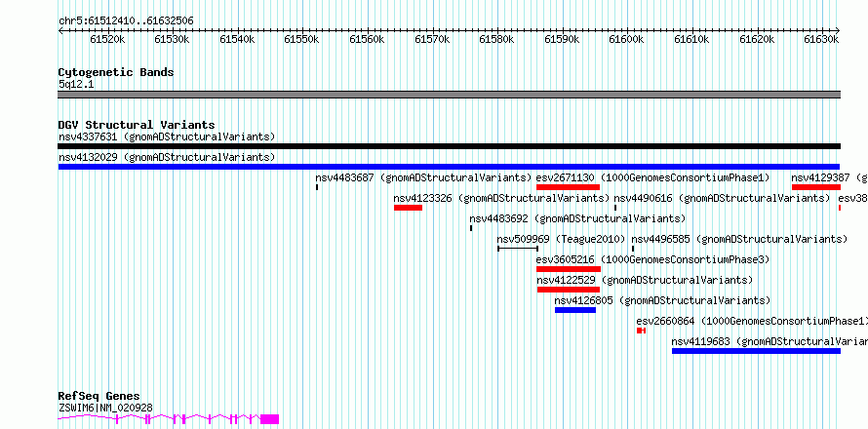
Task: Click the esv3605216 1000GenomesConsortiumPhase3 label
Action: pyautogui.click(x=653, y=259)
